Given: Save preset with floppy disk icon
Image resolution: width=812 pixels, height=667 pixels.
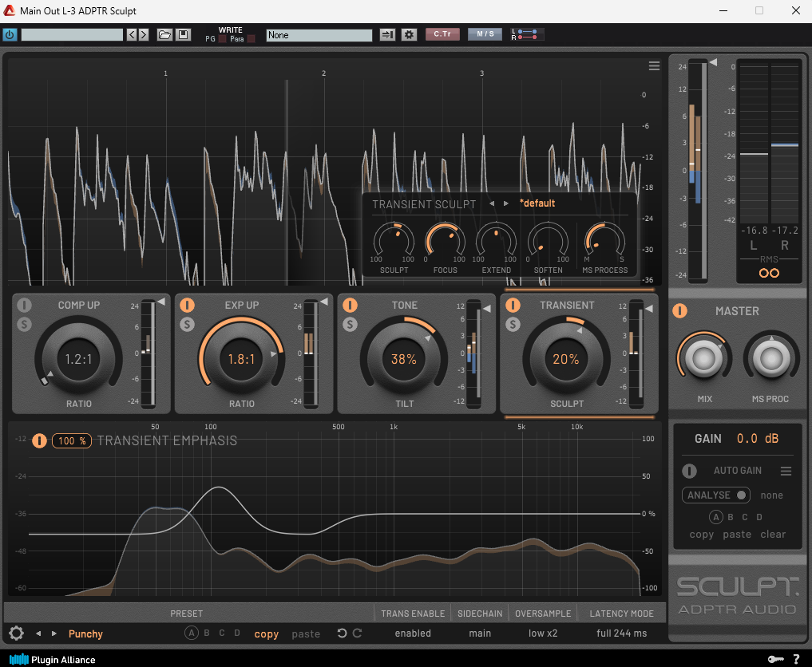Looking at the screenshot, I should [183, 34].
